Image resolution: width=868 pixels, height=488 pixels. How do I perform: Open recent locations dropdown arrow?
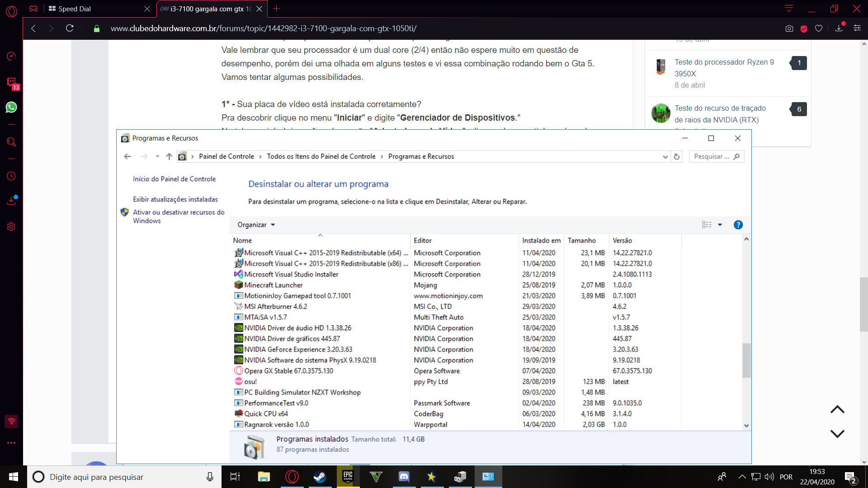coord(157,156)
